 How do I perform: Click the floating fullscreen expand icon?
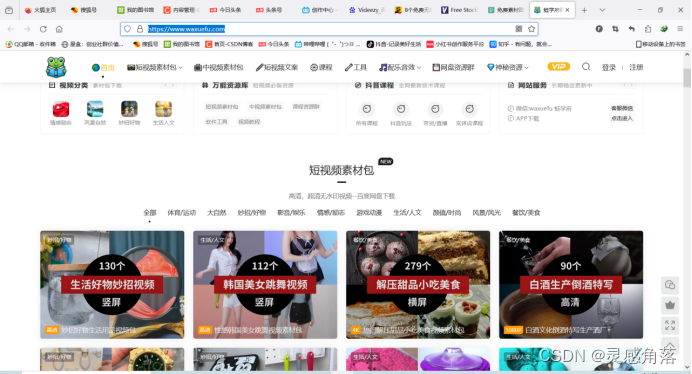[669, 326]
